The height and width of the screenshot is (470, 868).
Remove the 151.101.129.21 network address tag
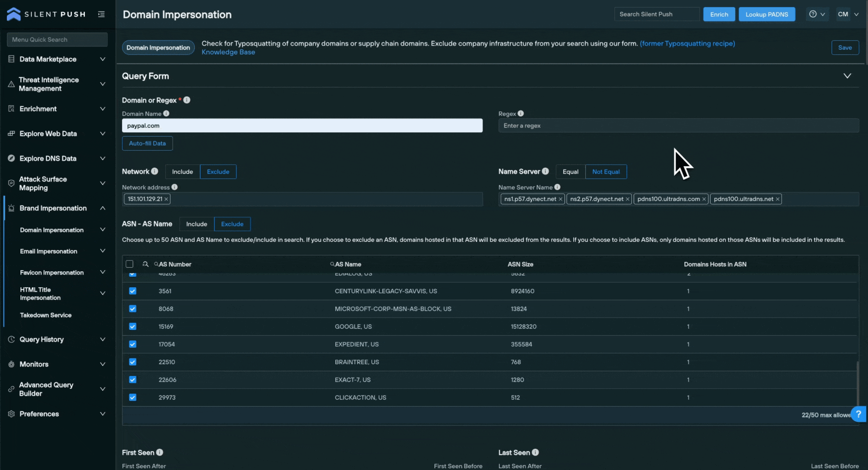[x=166, y=199]
